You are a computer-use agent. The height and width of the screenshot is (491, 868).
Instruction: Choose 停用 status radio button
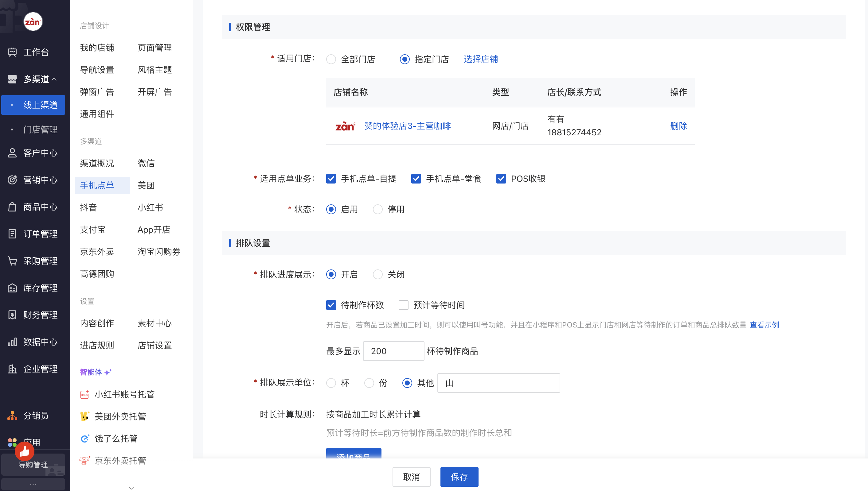tap(377, 209)
